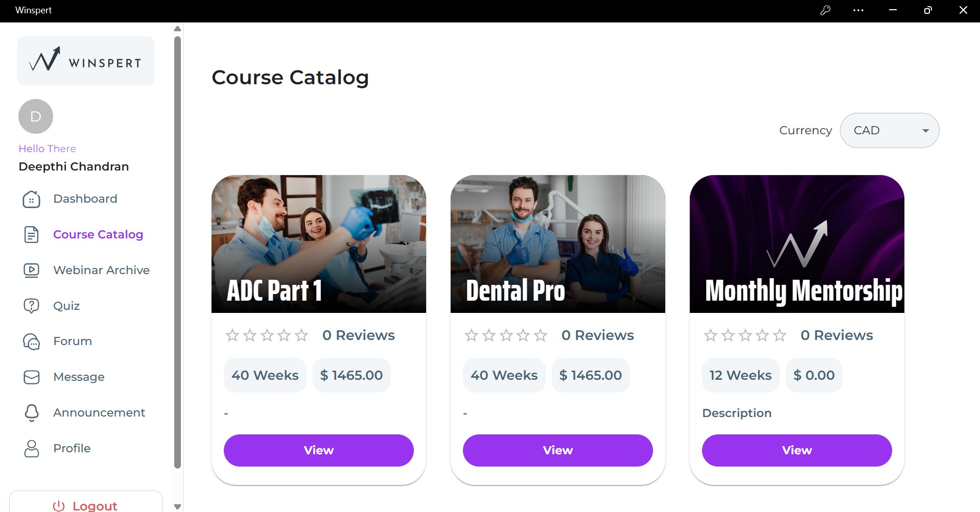View the Dental Pro course
Screen dimensions: 980x512
tap(557, 450)
